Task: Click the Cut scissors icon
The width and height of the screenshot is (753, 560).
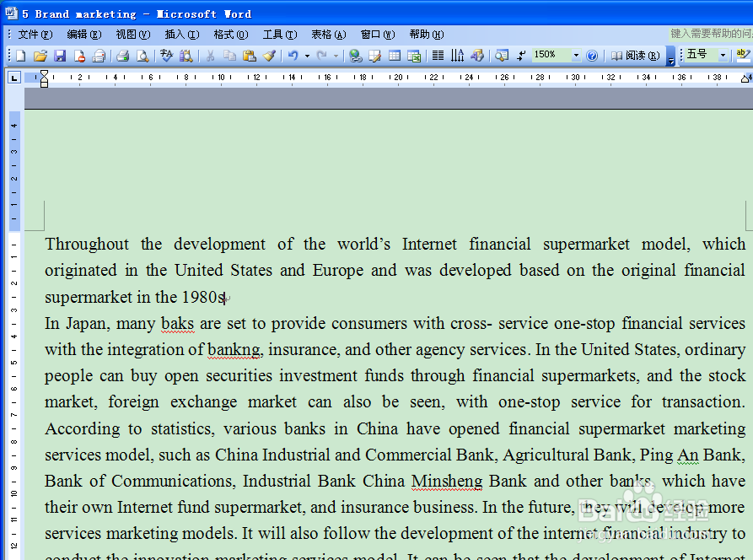Action: pyautogui.click(x=210, y=56)
